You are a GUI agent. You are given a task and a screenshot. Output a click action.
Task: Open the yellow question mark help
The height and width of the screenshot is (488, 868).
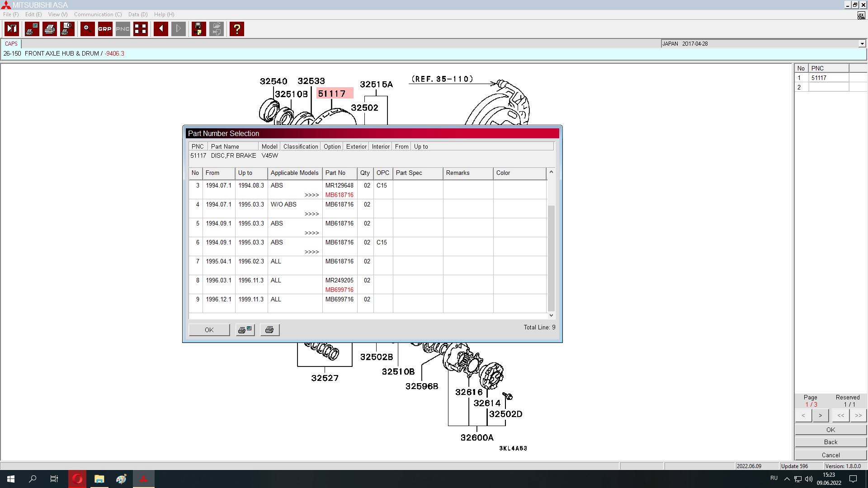237,29
